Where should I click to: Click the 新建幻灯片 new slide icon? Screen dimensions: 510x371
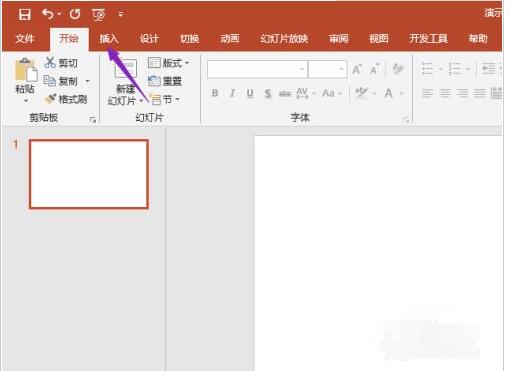click(126, 69)
